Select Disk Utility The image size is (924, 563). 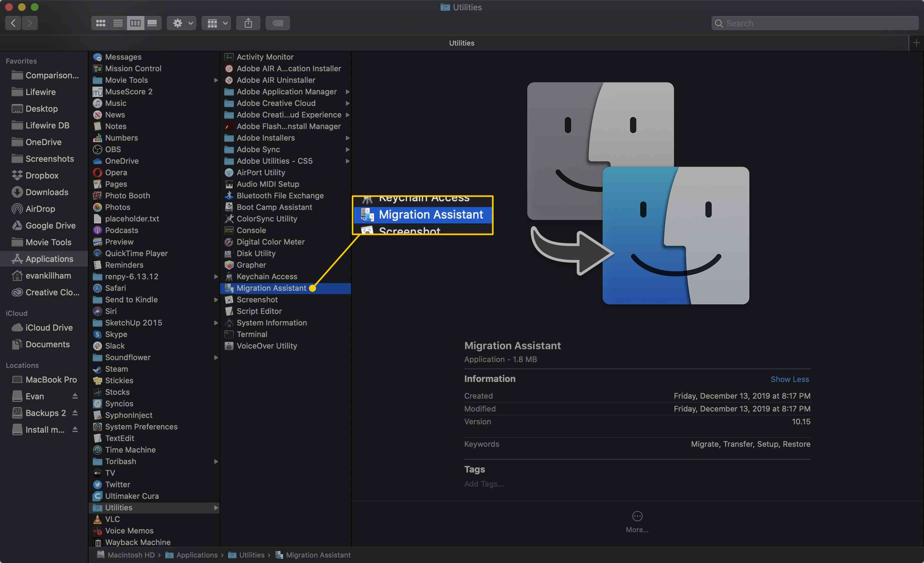pyautogui.click(x=286, y=253)
